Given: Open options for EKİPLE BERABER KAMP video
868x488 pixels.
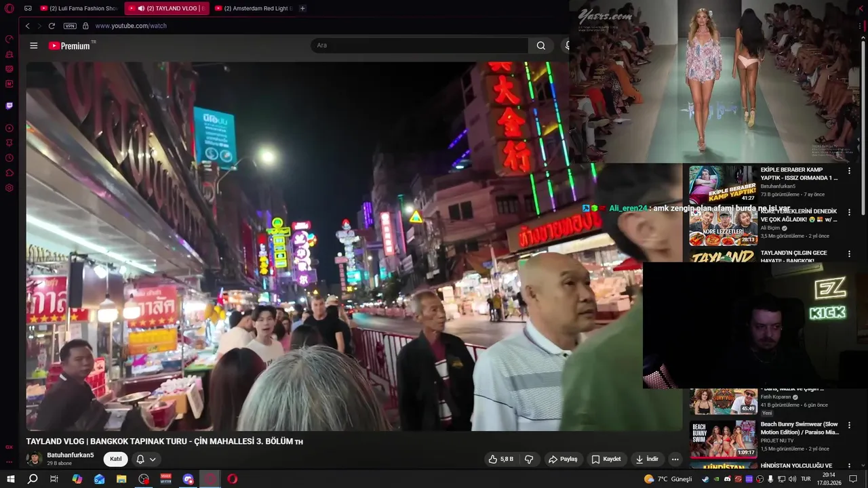Looking at the screenshot, I should click(x=849, y=171).
